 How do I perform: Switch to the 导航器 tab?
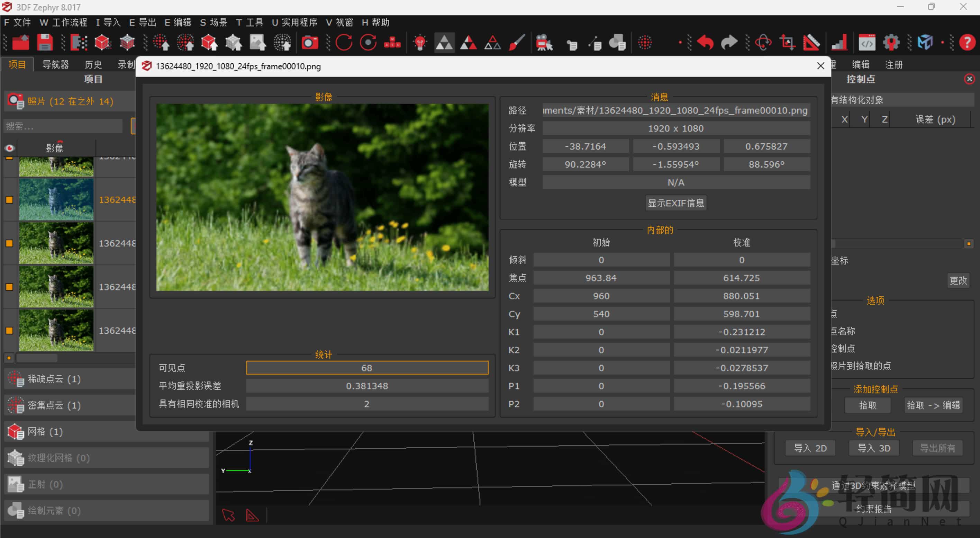56,65
